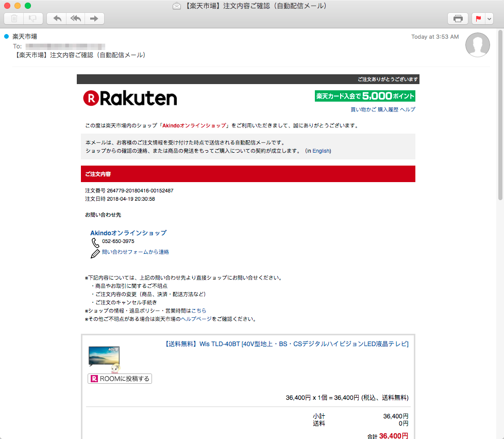Click the ご注文内容 red section header
Screen dimensions: 504x439
point(248,174)
